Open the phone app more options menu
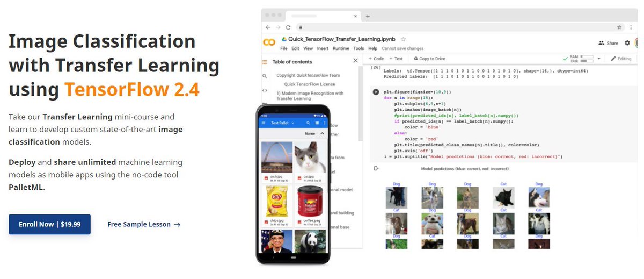The height and width of the screenshot is (279, 644). coord(324,123)
